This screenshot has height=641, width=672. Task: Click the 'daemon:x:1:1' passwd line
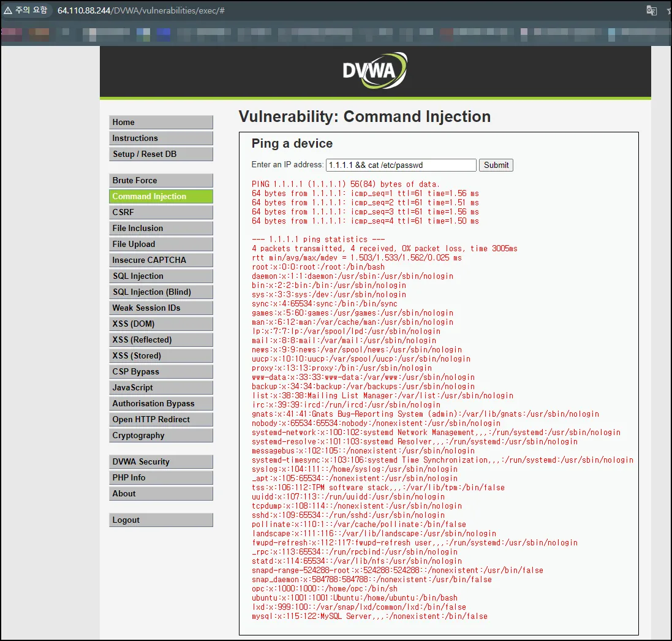click(352, 276)
